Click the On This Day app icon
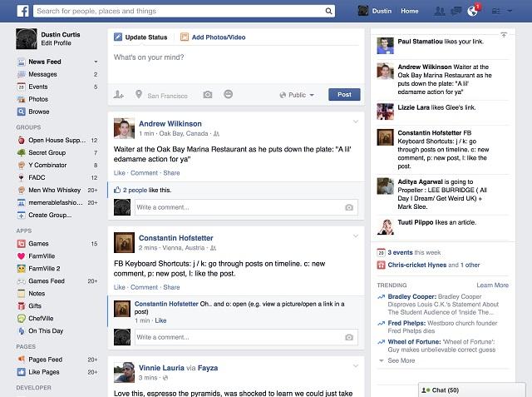This screenshot has height=397, width=532. click(21, 330)
